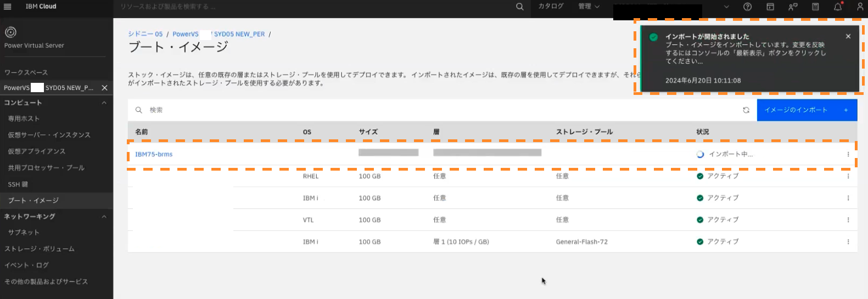This screenshot has height=299, width=868.
Task: Sort by the 状況 column header
Action: [x=703, y=132]
